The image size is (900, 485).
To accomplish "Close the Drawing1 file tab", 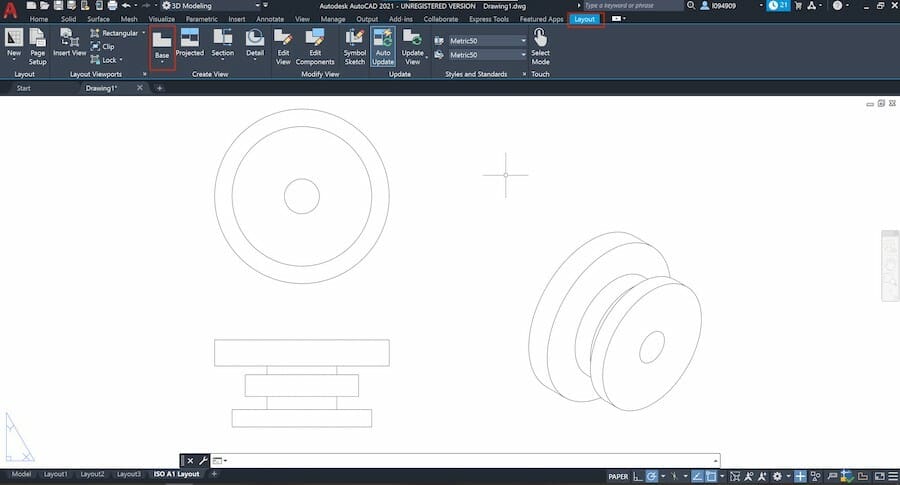I will point(139,88).
